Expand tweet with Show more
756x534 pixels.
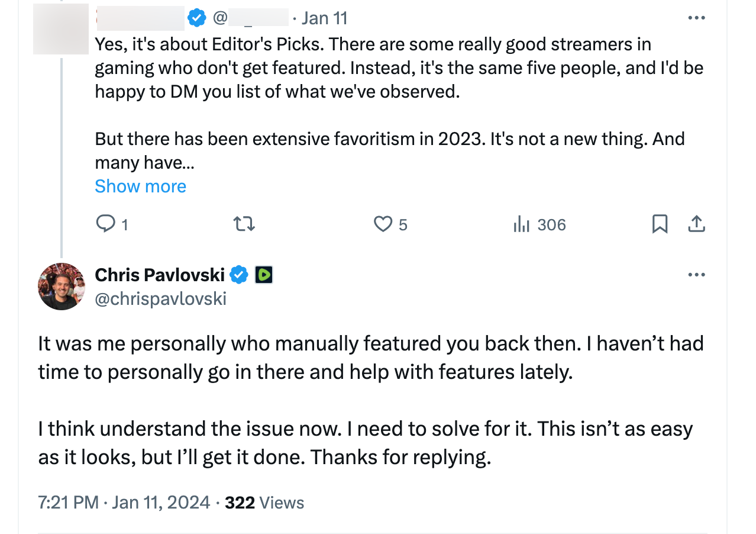coord(140,186)
